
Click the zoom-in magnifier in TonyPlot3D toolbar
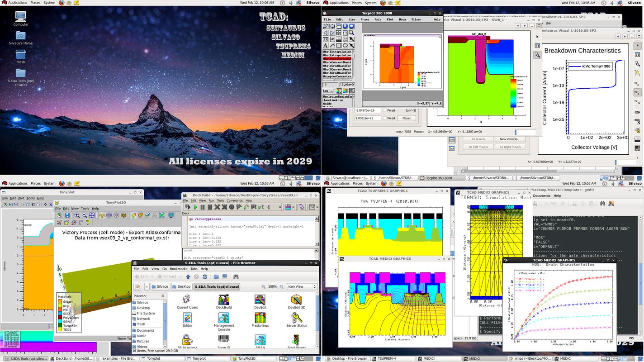pos(77,215)
